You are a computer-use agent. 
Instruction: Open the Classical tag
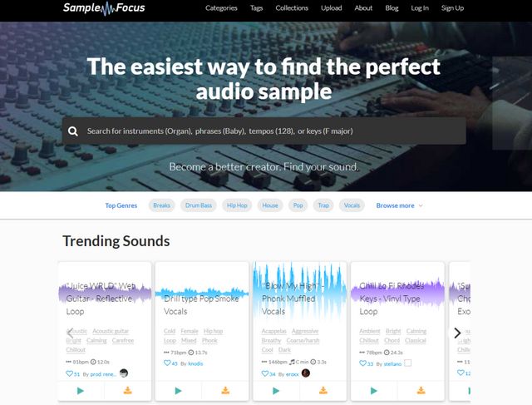click(416, 340)
